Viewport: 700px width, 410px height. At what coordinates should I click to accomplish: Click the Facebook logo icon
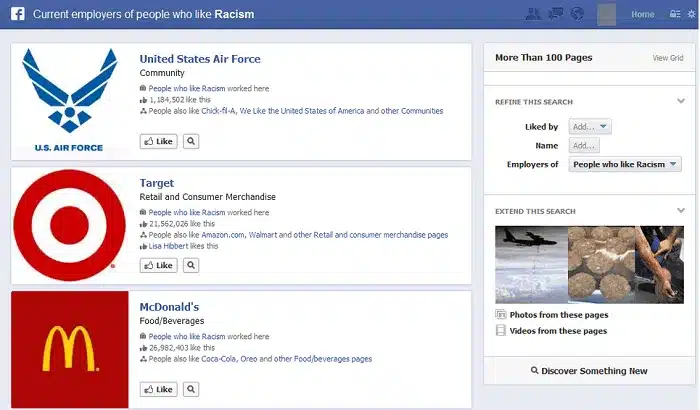click(x=17, y=15)
